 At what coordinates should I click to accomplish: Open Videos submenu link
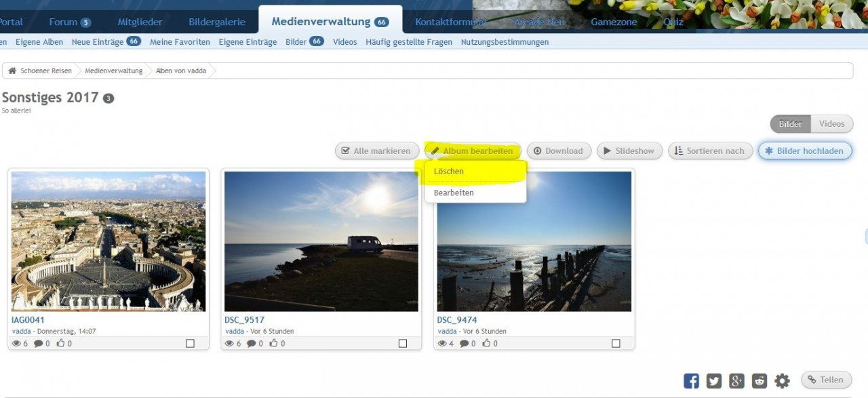(x=345, y=42)
